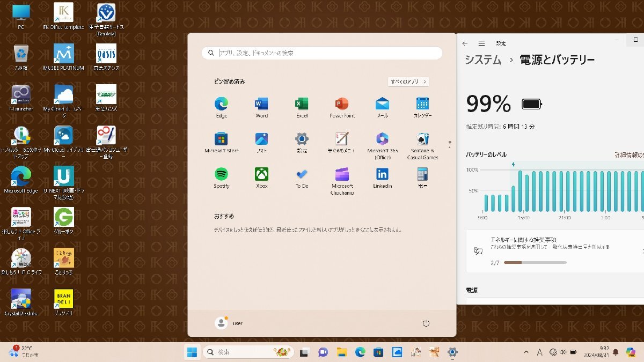The width and height of the screenshot is (644, 362).
Task: Click the user account button in Start
Action: point(229,323)
